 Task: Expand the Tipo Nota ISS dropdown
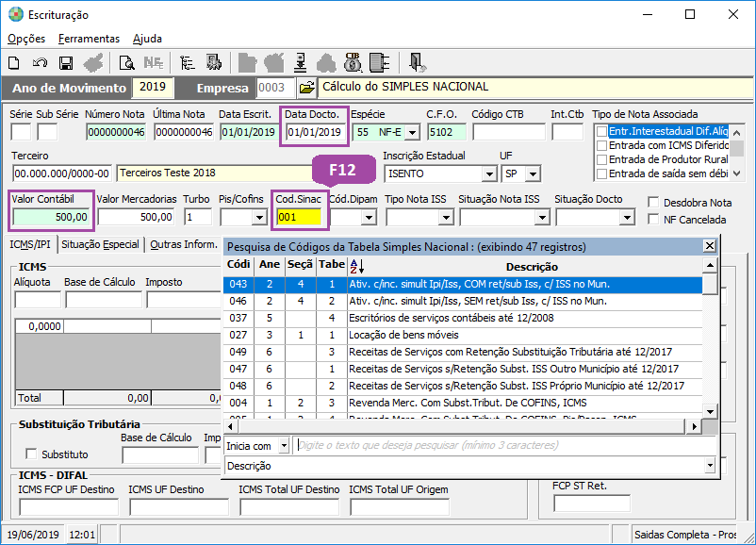(x=447, y=218)
